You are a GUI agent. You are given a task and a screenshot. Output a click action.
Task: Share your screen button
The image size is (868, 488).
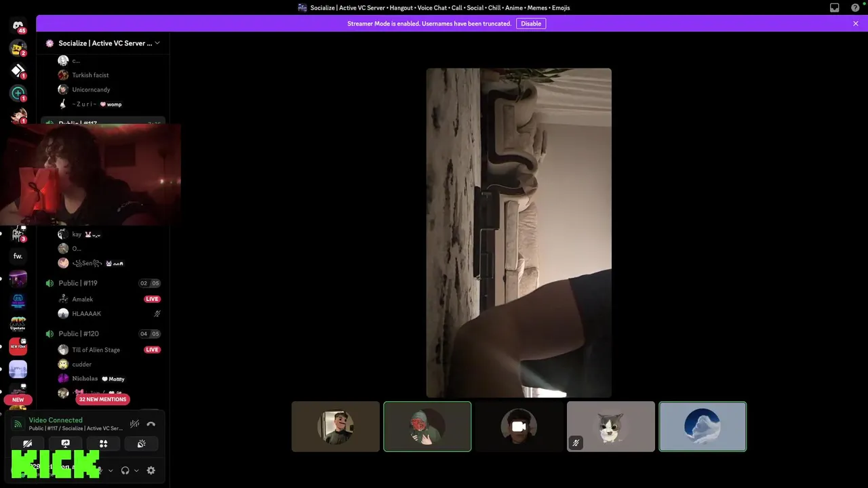(x=65, y=444)
